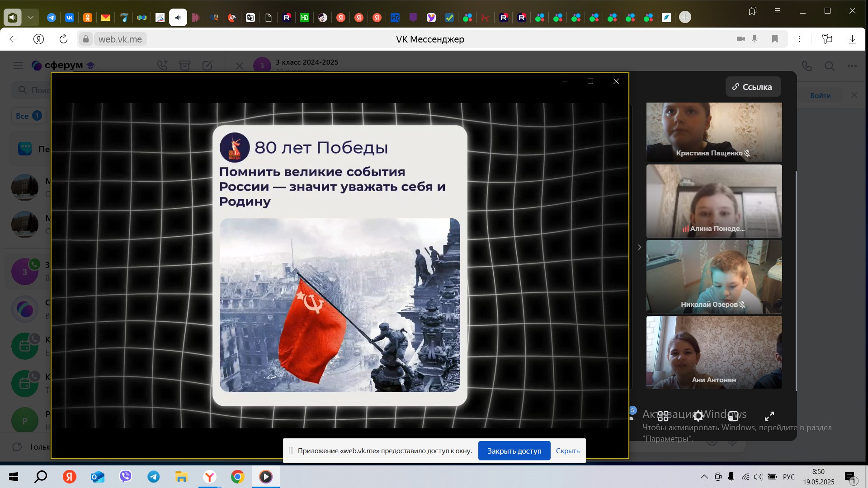Search in chat with magnifier icon
868x488 pixels.
click(830, 66)
